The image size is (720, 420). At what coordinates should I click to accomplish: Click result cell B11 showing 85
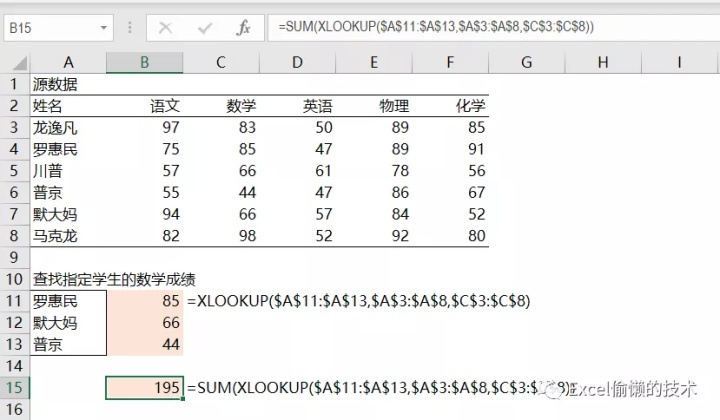tap(145, 301)
